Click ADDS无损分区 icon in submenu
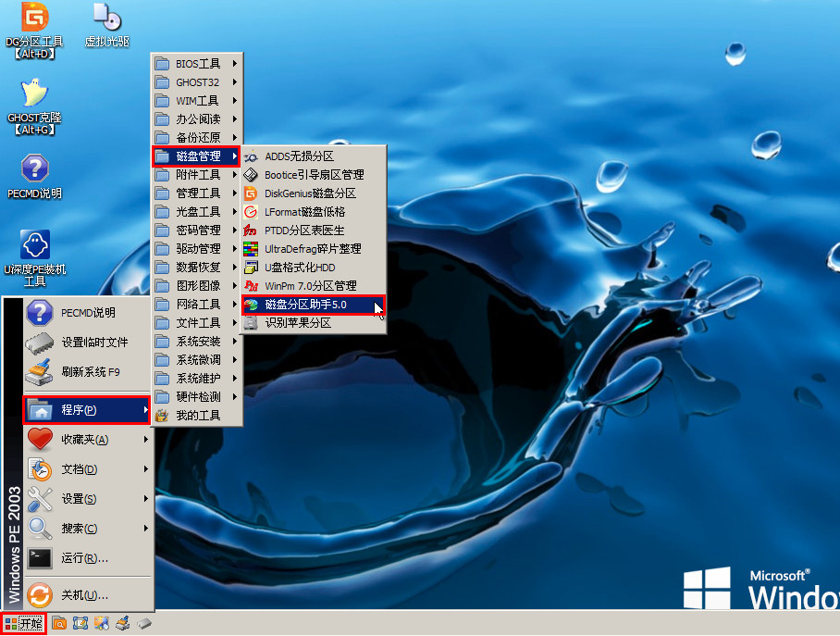This screenshot has width=840, height=636. click(251, 156)
